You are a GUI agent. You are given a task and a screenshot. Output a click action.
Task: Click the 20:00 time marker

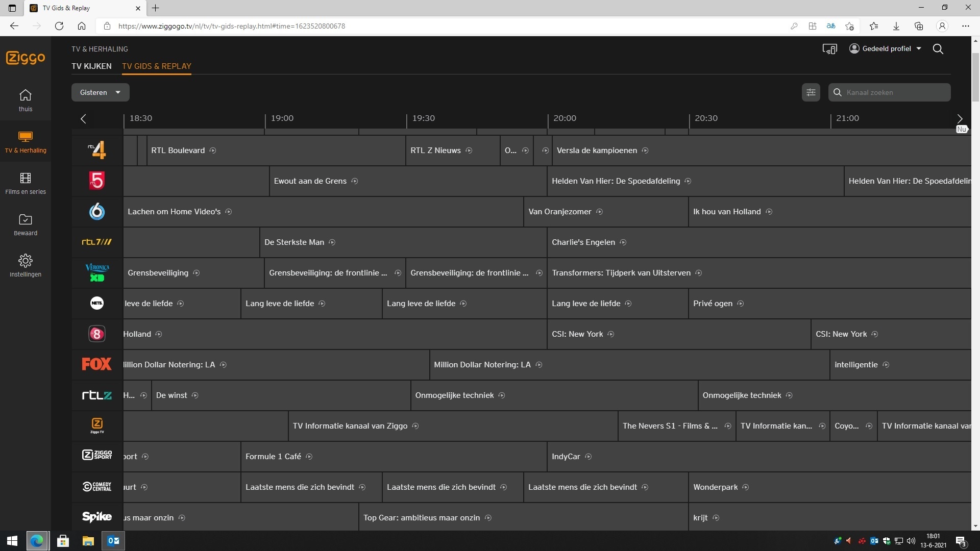click(565, 118)
